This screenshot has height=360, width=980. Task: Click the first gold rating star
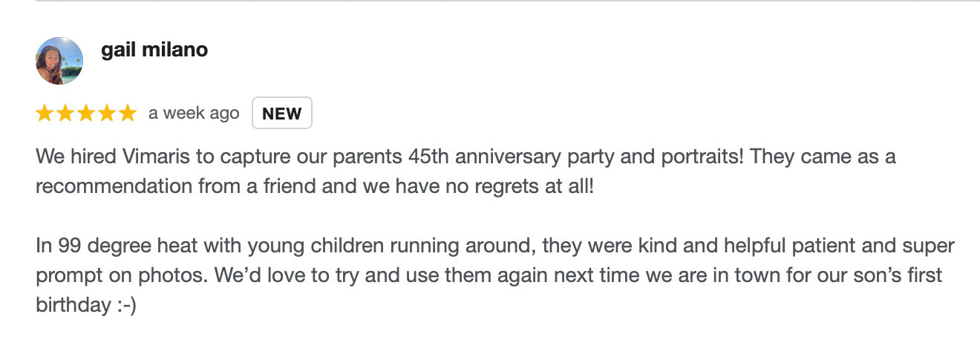pyautogui.click(x=45, y=114)
